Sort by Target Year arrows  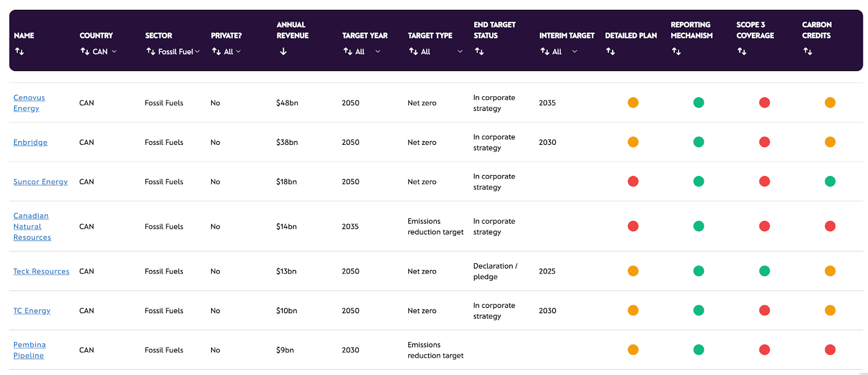pos(348,52)
